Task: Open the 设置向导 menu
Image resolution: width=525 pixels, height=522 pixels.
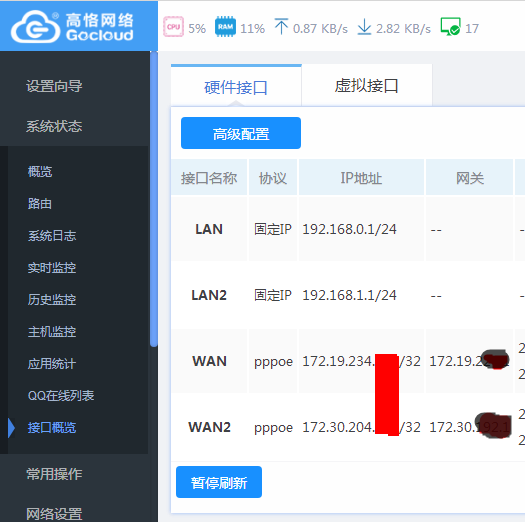Action: [54, 86]
